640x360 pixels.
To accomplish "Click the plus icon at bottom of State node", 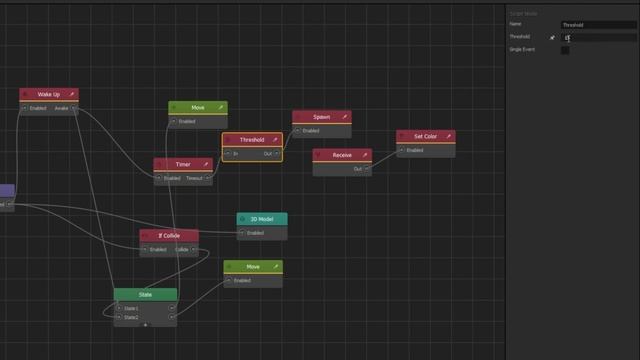I will [145, 325].
